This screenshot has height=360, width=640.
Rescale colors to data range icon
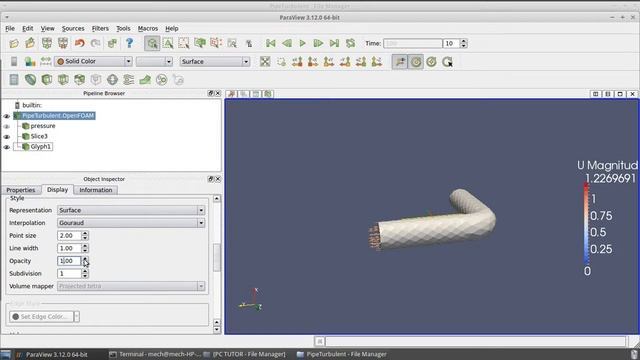click(46, 62)
